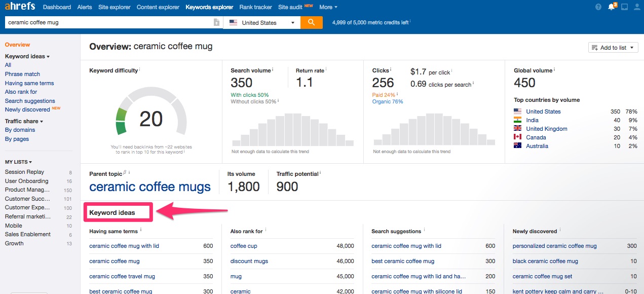The image size is (644, 294).
Task: Open Also rank for in sidebar
Action: point(21,92)
